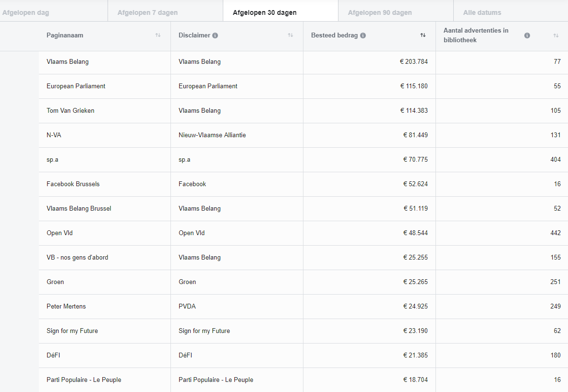The height and width of the screenshot is (392, 568).
Task: Select ad count 77 for Vlaams Belang
Action: (557, 61)
